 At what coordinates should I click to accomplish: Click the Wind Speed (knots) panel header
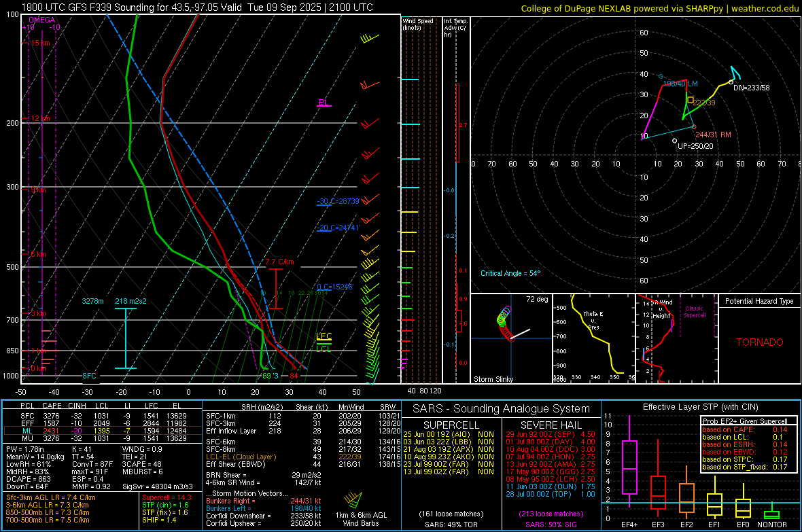(x=417, y=24)
